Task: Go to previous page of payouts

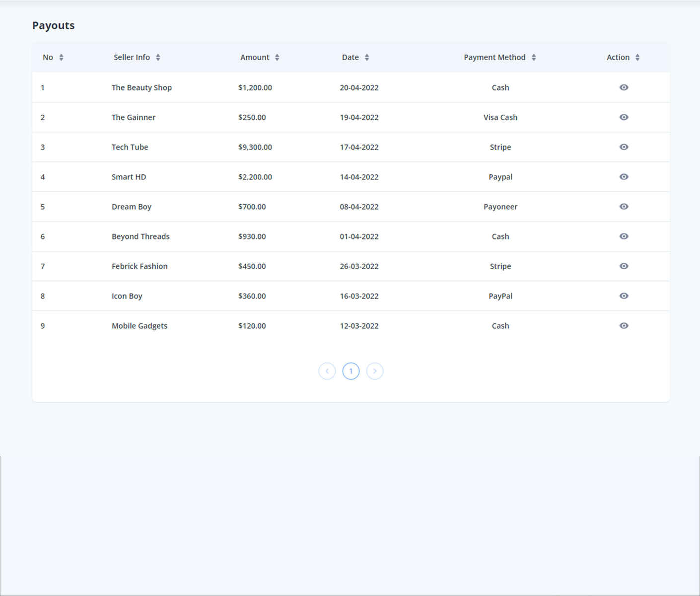Action: click(327, 371)
